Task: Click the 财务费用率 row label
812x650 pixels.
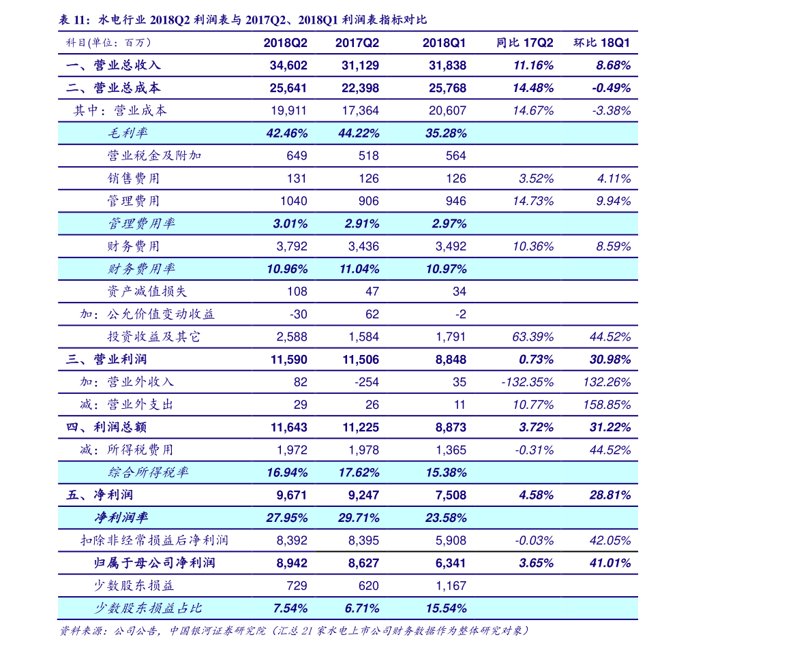Action: 141,269
